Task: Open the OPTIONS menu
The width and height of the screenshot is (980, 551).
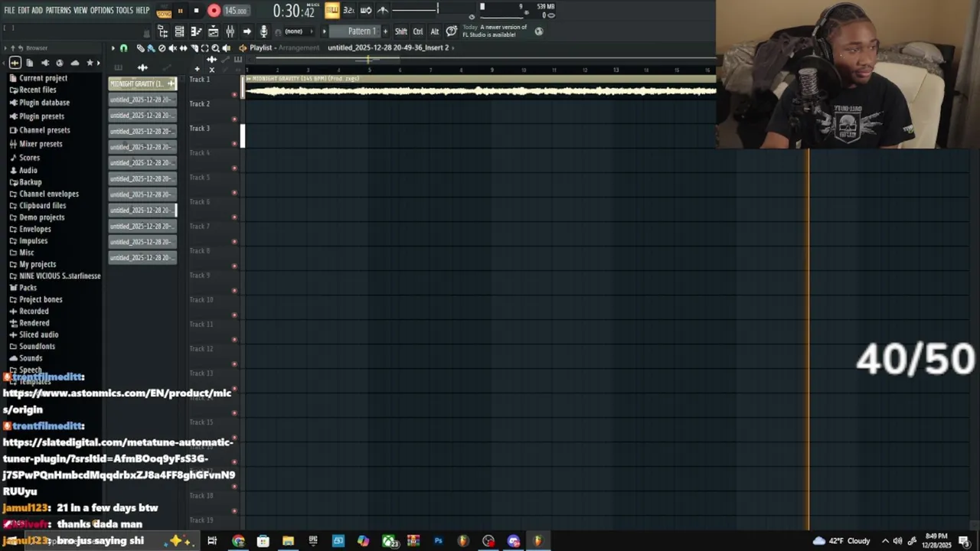Action: pos(102,10)
